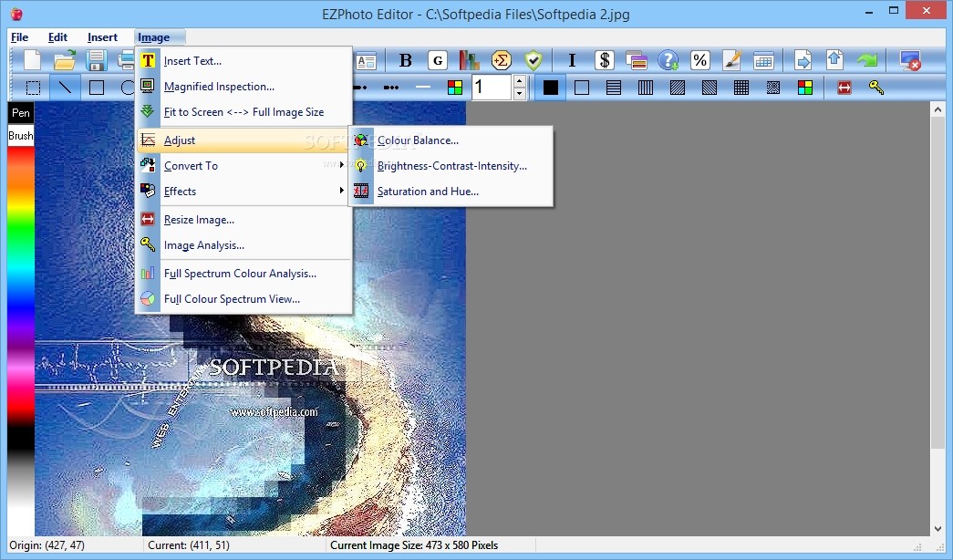Open Saturation and Hue adjustment
This screenshot has height=560, width=953.
pyautogui.click(x=451, y=191)
